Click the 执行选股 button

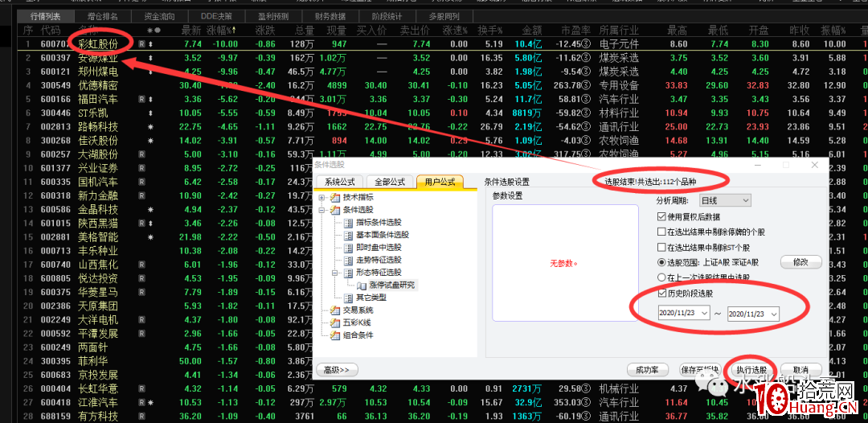coord(751,370)
